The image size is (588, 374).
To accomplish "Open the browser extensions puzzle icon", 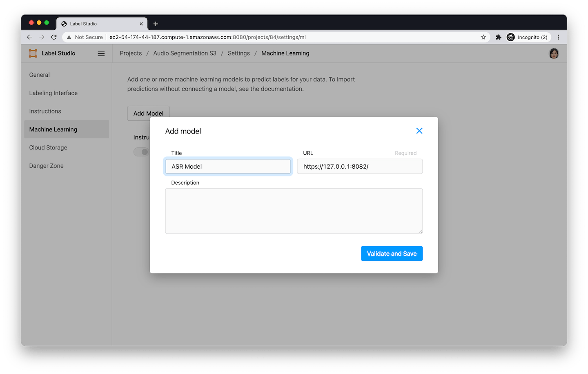I will (x=498, y=37).
